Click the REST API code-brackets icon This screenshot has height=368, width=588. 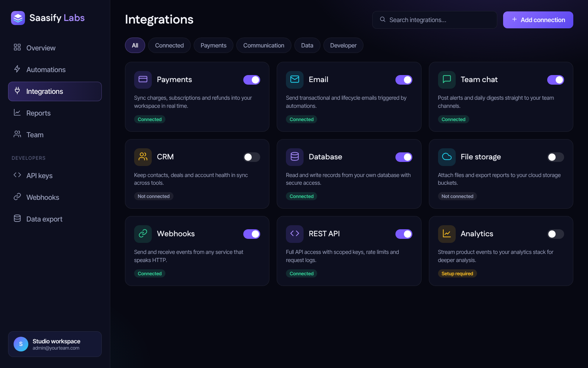click(295, 234)
